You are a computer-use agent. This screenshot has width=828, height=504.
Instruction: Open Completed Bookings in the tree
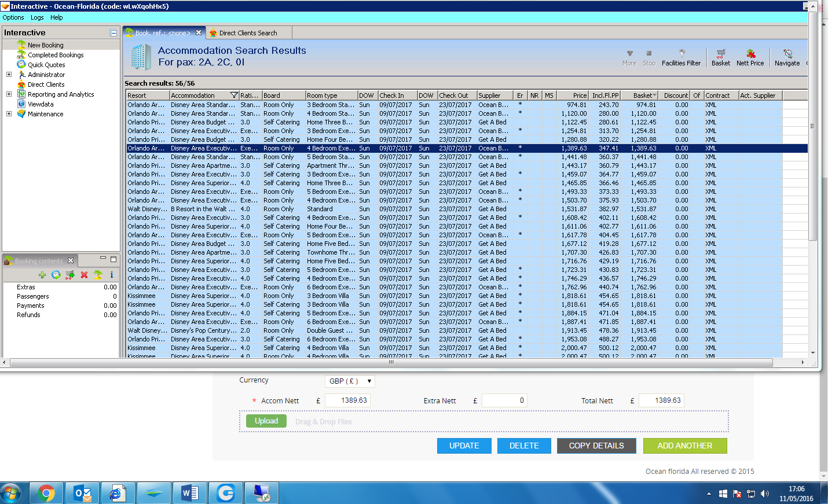56,55
